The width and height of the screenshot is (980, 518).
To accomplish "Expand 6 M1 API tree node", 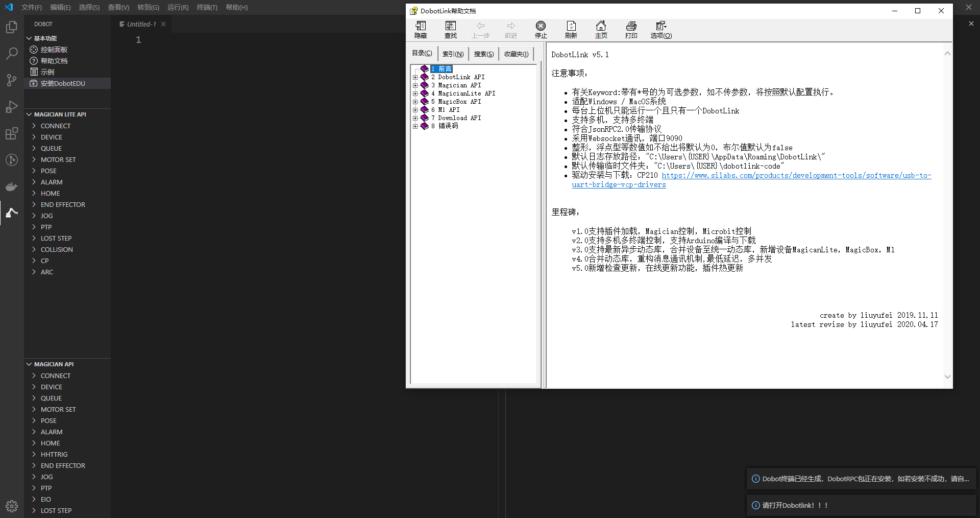I will click(415, 110).
